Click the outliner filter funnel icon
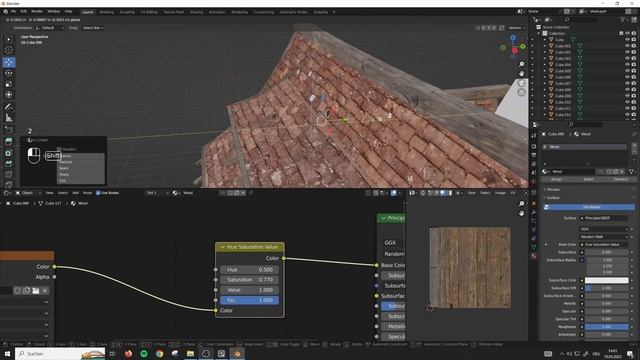The width and height of the screenshot is (640, 360). click(623, 19)
